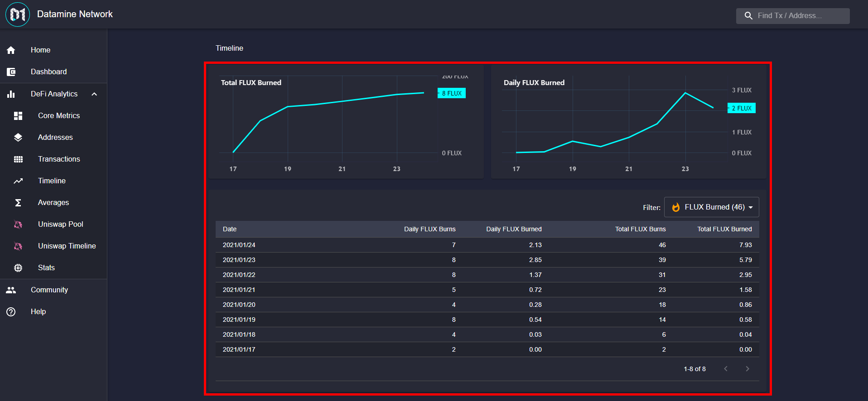Select the 2021/01/22 date cell
The height and width of the screenshot is (401, 868).
point(239,275)
